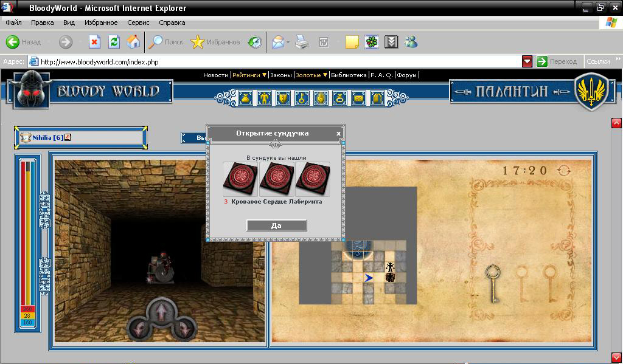Close the Открытие сундучка dialog
Image resolution: width=623 pixels, height=364 pixels.
tap(338, 134)
